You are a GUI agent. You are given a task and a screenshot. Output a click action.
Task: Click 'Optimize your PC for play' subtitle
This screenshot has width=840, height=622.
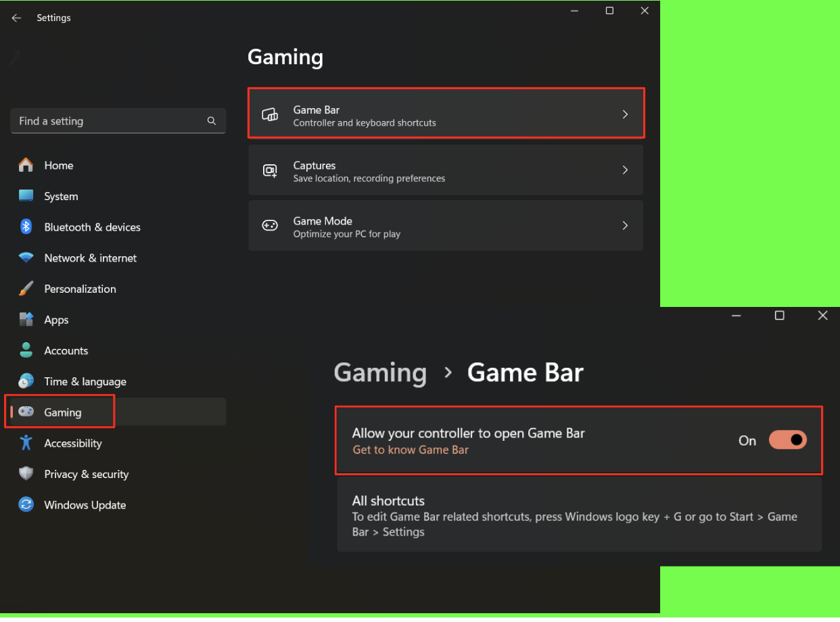coord(346,234)
